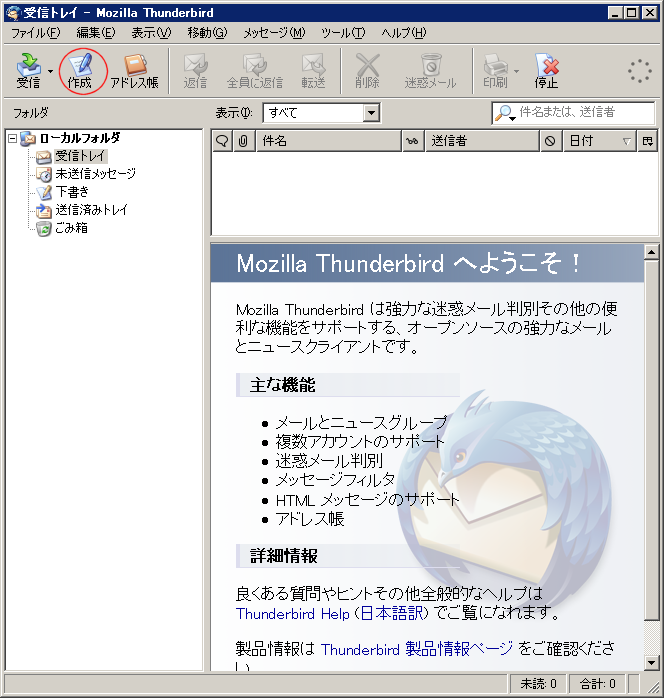Click the 印刷 print icon

point(495,70)
